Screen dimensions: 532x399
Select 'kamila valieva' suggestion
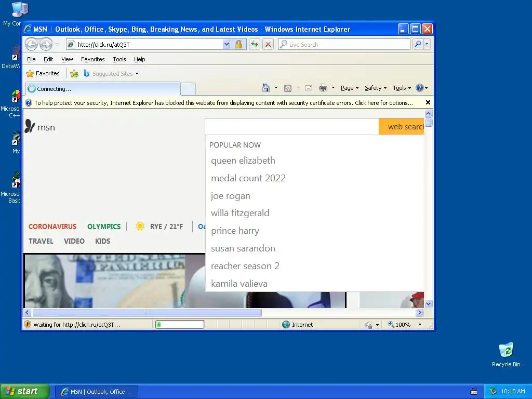click(x=239, y=284)
